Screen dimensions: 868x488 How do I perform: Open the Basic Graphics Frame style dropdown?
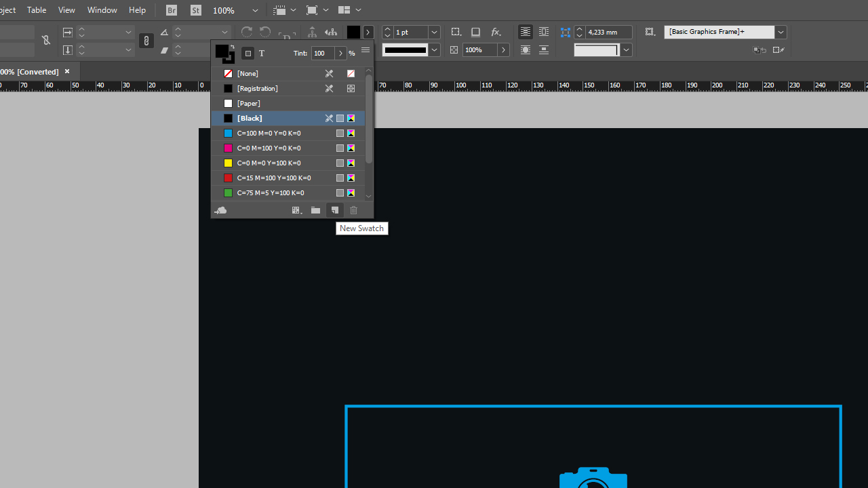[781, 32]
